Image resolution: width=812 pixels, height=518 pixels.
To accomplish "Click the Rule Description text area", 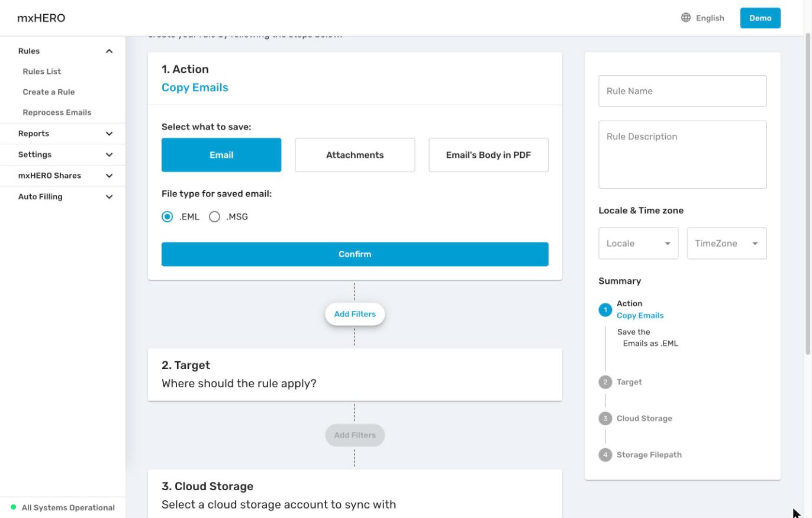I will tap(682, 155).
